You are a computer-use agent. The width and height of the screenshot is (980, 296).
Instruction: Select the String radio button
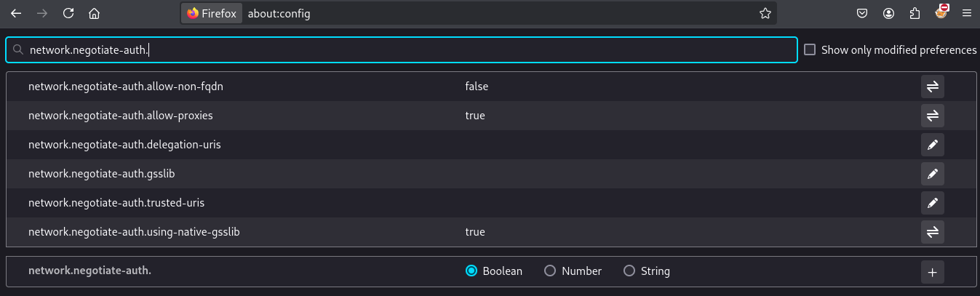click(629, 271)
